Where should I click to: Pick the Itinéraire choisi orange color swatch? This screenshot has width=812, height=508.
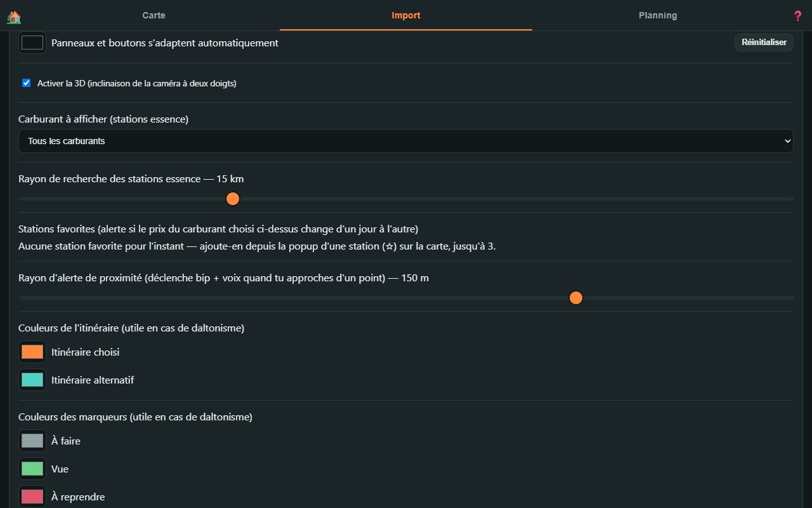pyautogui.click(x=32, y=352)
